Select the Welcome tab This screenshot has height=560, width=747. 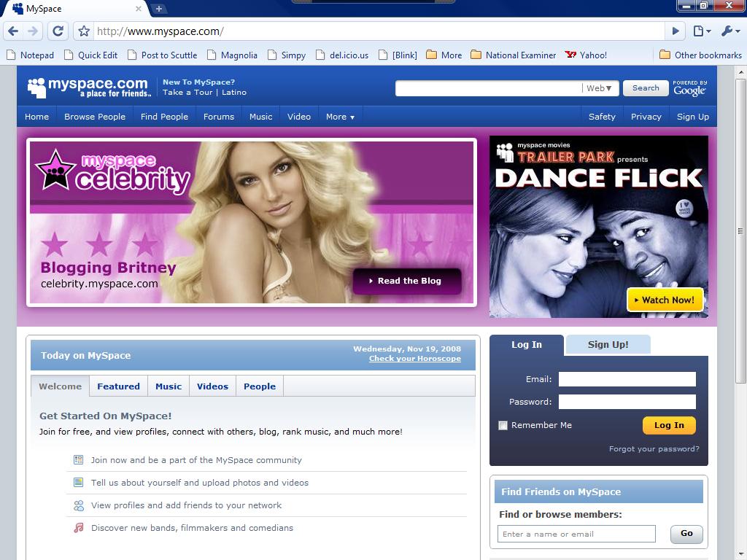pyautogui.click(x=60, y=386)
